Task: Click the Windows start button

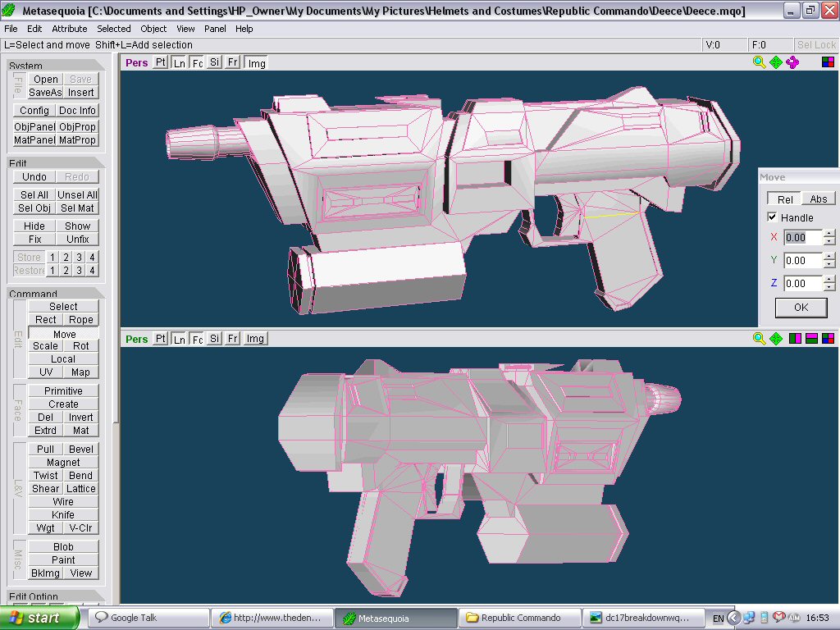Action: (39, 618)
